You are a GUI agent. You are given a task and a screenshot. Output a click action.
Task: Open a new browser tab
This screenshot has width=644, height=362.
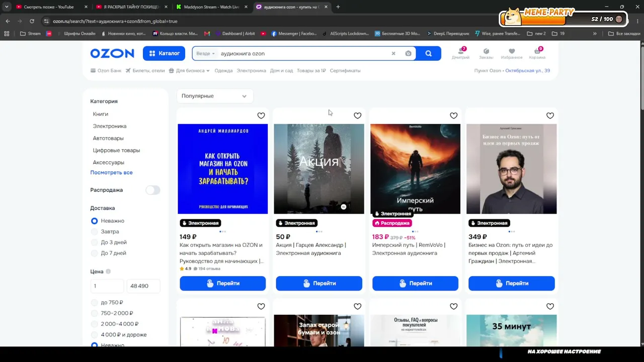[x=338, y=7]
